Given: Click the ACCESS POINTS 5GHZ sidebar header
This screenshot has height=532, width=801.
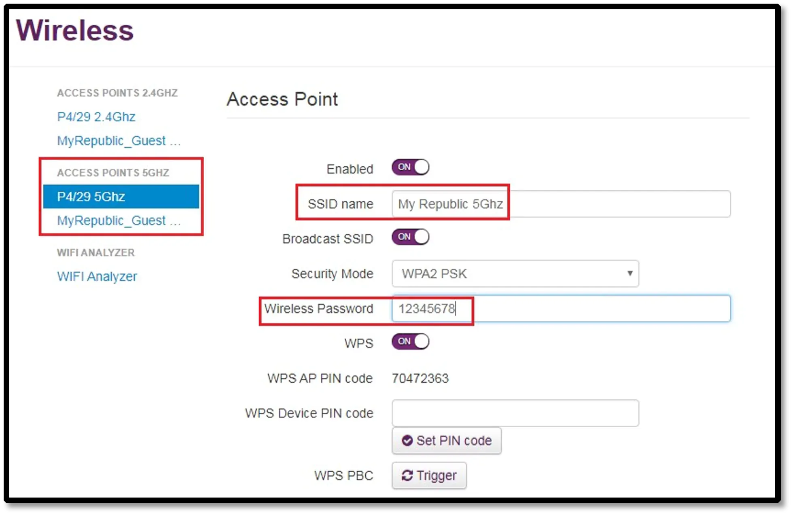Looking at the screenshot, I should click(x=113, y=173).
